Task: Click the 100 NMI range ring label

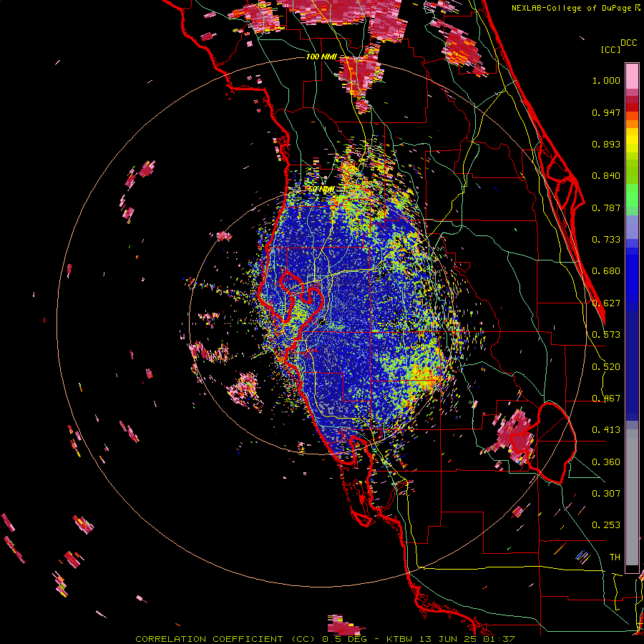Action: click(x=321, y=57)
